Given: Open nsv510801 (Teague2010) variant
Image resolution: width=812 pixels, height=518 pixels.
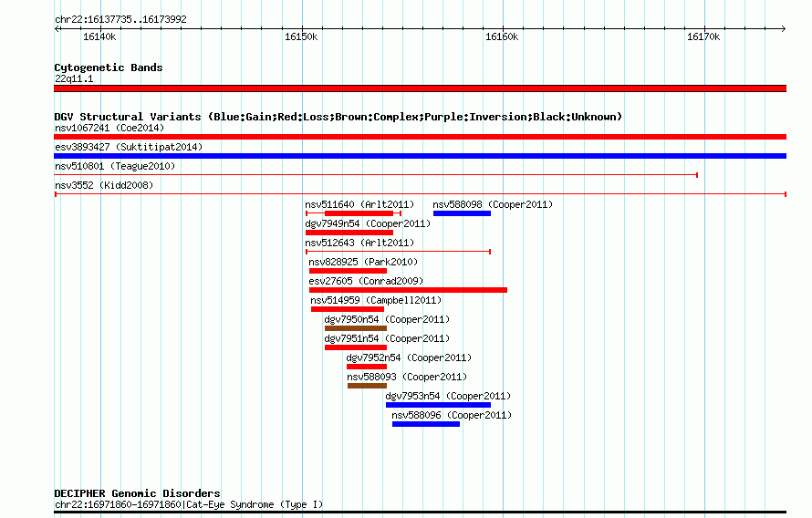Looking at the screenshot, I should coord(115,166).
